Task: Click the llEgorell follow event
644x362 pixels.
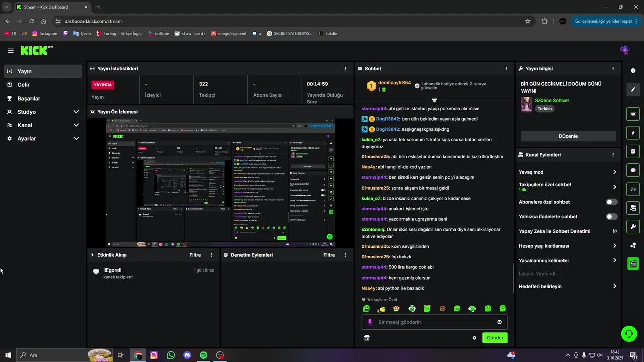Action: tap(153, 273)
